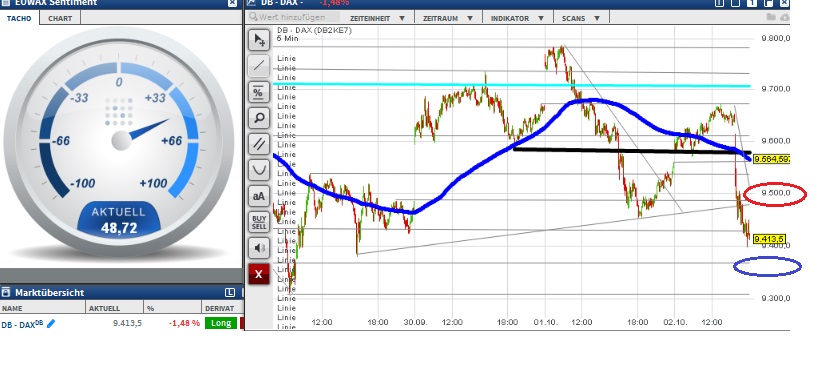Click the DB - DAX (DB2KE7) chart title
This screenshot has height=365, width=828.
coord(314,31)
